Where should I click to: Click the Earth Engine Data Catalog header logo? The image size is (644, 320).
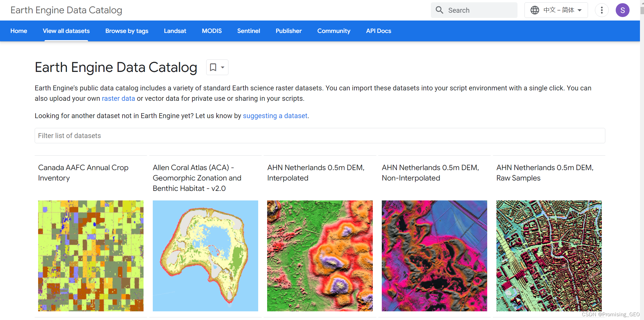click(x=66, y=10)
